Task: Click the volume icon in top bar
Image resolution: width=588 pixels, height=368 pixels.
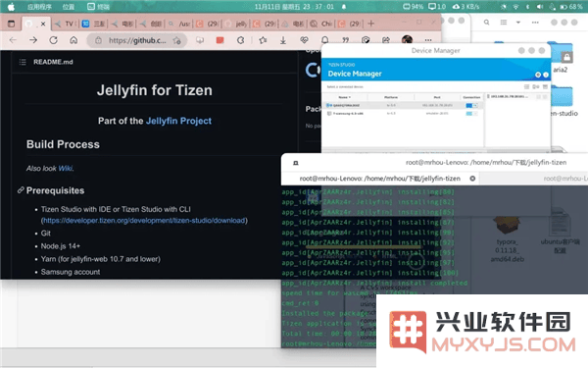Action: pyautogui.click(x=540, y=7)
